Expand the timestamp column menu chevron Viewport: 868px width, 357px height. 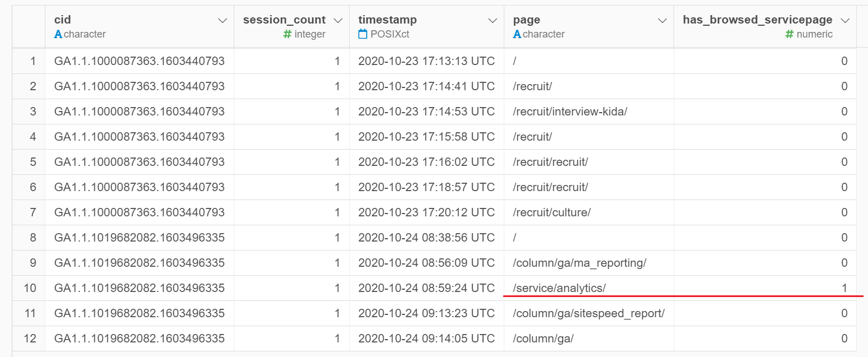493,21
